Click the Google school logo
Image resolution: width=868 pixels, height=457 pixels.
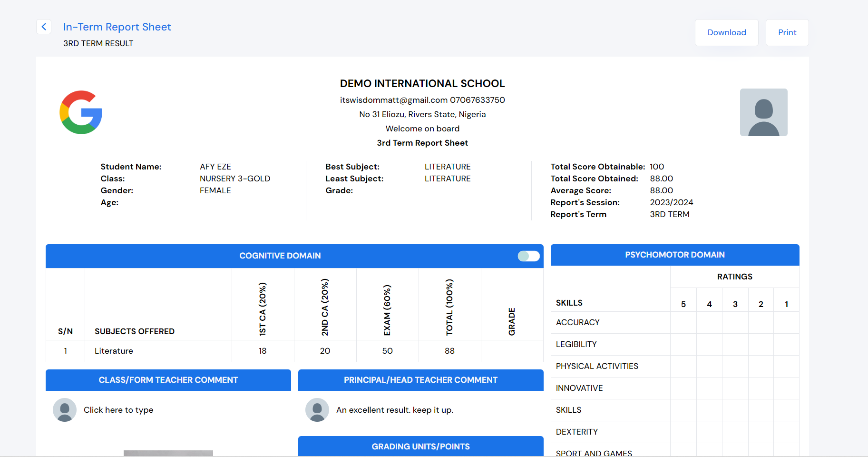pos(81,112)
